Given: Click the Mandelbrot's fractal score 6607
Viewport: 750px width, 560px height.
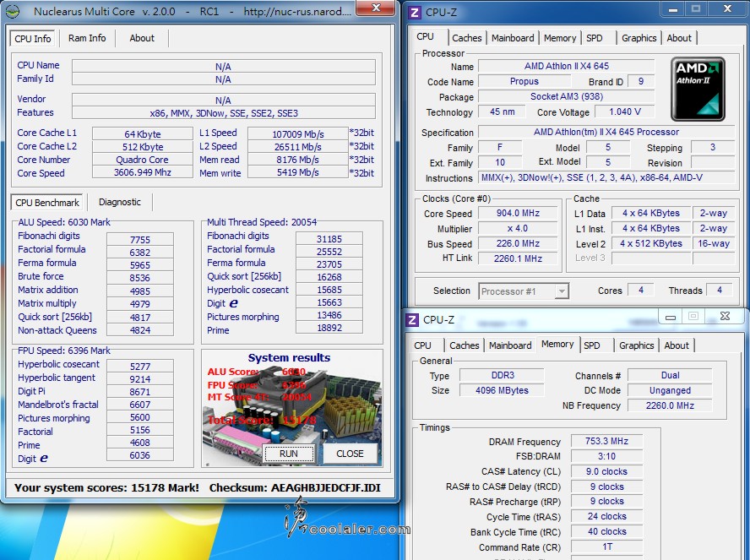Looking at the screenshot, I should [140, 405].
